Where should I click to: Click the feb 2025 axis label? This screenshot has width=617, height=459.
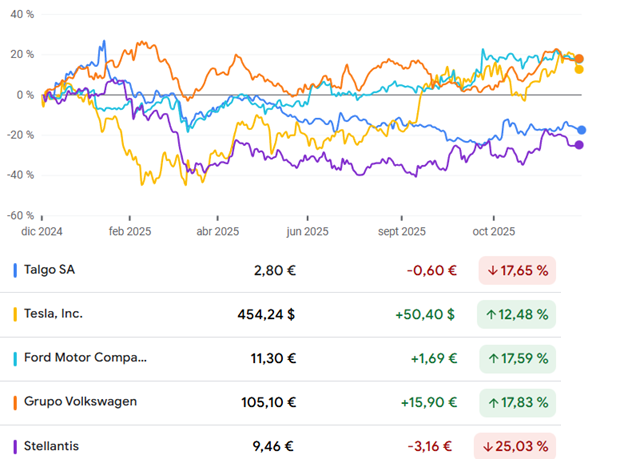[x=130, y=231]
